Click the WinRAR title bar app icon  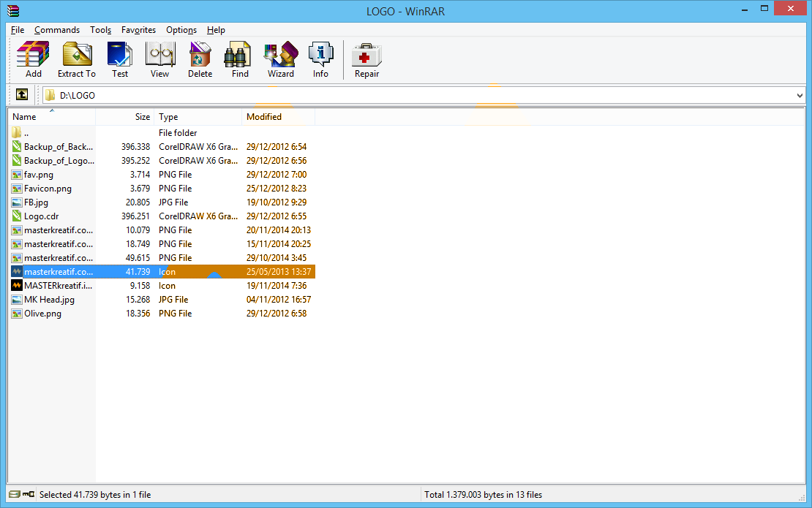[x=13, y=10]
